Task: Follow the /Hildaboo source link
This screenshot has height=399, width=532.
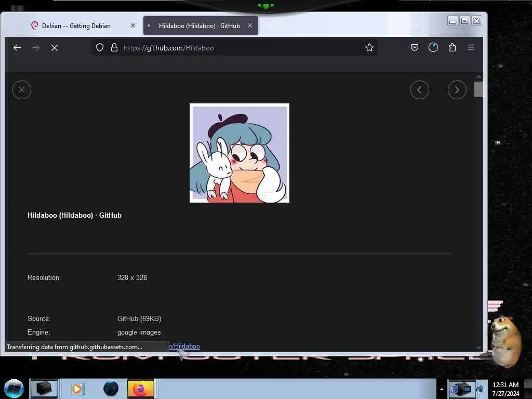Action: tap(184, 347)
